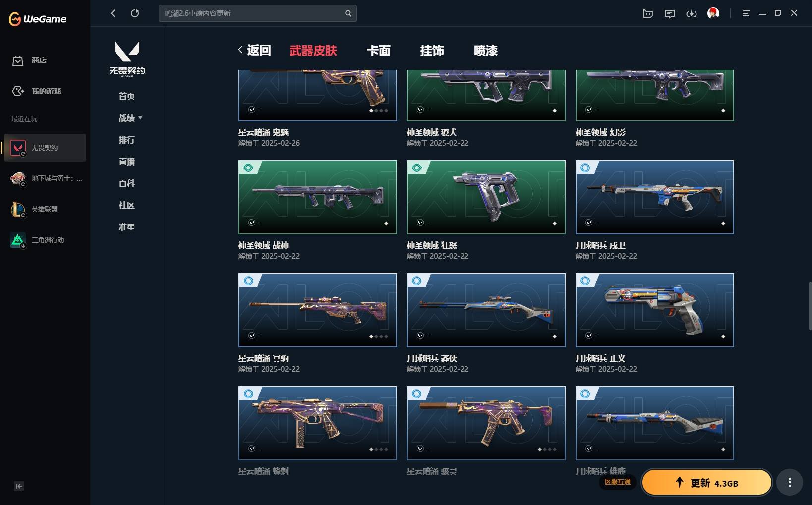Click the search magnifier icon
This screenshot has width=812, height=505.
[x=348, y=13]
